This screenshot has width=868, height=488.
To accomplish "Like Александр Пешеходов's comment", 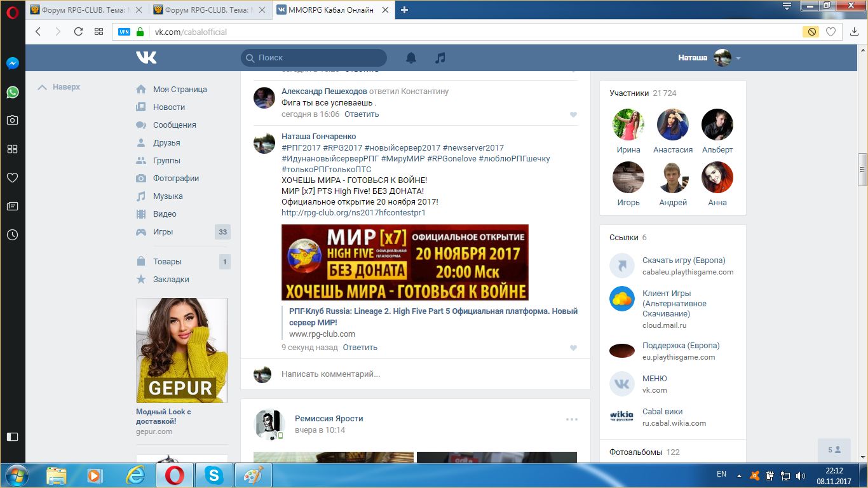I will (x=573, y=115).
